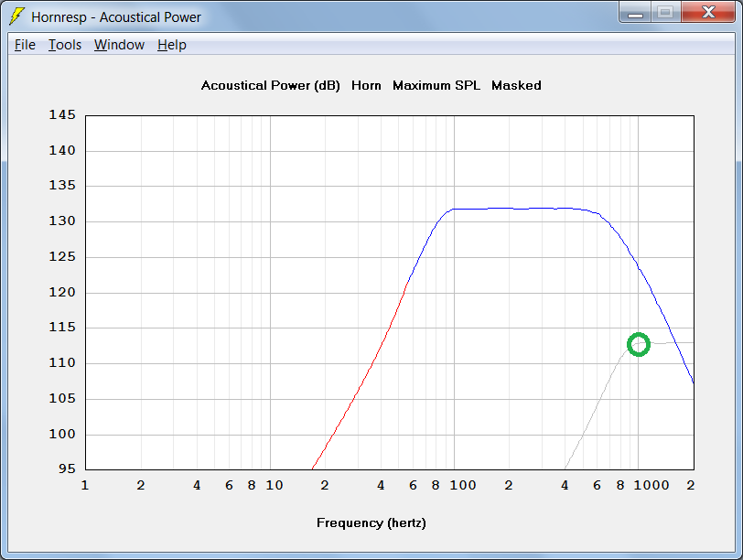This screenshot has width=743, height=560.
Task: Click the Masked label in the heading
Action: (x=516, y=86)
